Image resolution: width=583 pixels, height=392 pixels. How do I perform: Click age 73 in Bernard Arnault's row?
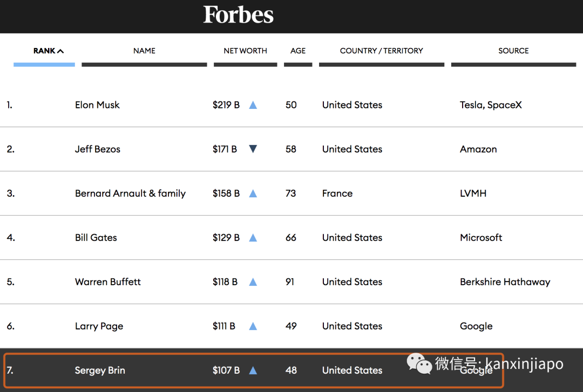click(x=291, y=193)
